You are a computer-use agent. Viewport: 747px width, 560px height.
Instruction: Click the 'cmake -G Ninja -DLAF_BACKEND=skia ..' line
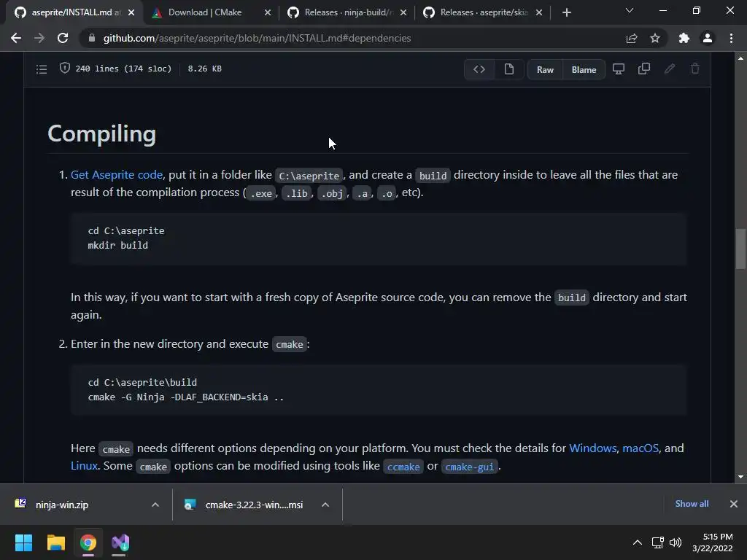[186, 397]
